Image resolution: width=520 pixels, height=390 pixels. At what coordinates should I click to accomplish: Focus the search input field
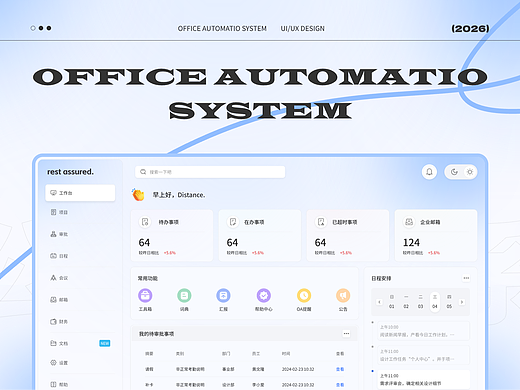(x=210, y=172)
